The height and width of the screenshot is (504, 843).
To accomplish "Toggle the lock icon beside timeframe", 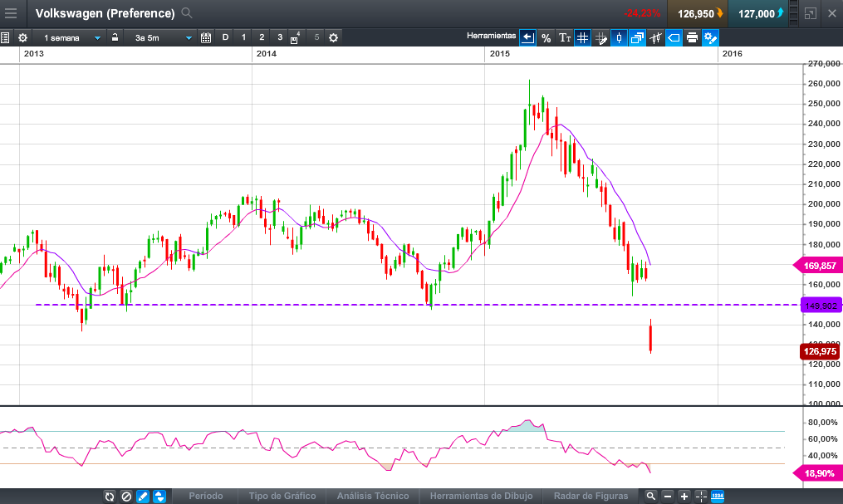I will pyautogui.click(x=115, y=37).
